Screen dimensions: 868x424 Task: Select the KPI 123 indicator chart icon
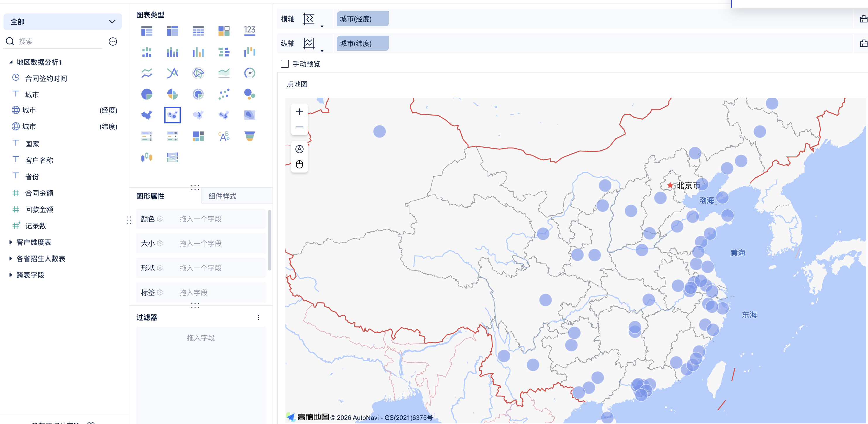pos(249,31)
